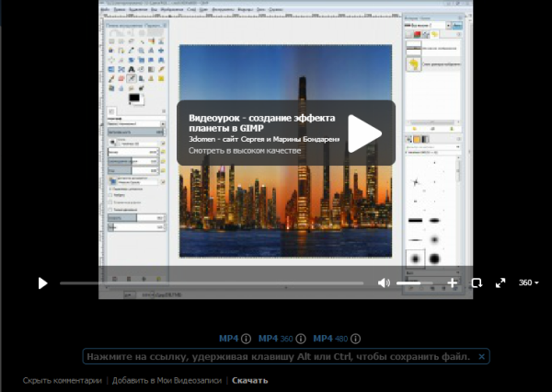
Task: Show info for the MP4 480 link
Action: click(355, 339)
